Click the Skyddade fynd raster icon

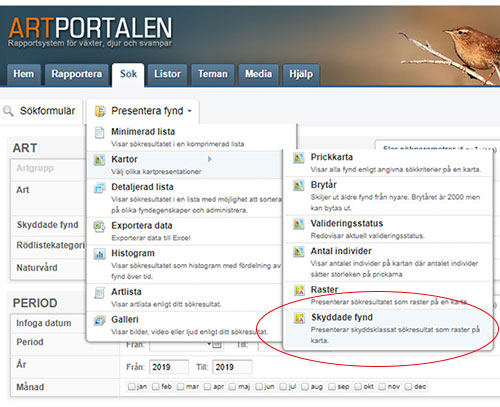[x=299, y=318]
